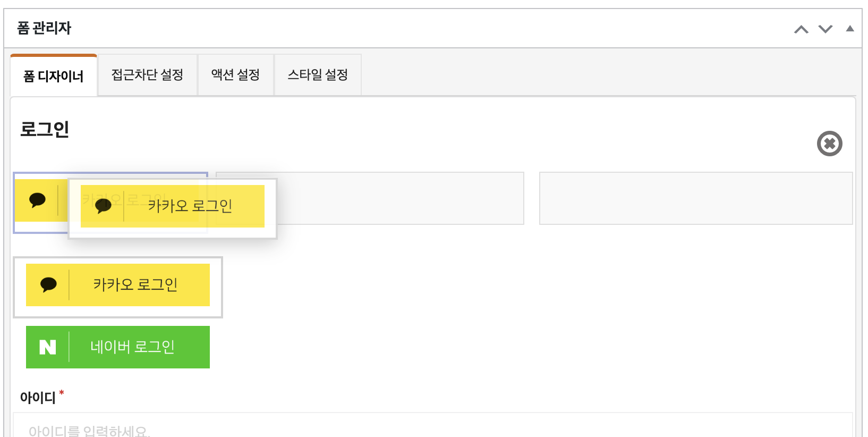This screenshot has width=868, height=437.
Task: Collapse the 폼 관리자 panel with the triangle toggle
Action: (x=850, y=29)
